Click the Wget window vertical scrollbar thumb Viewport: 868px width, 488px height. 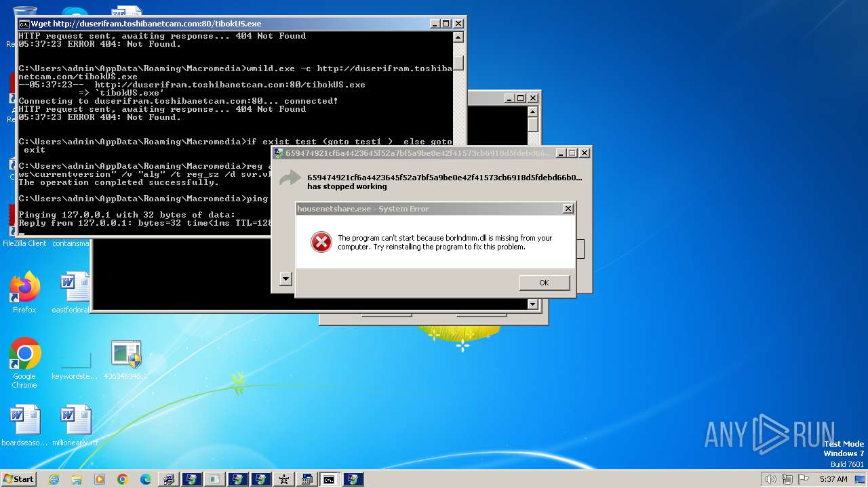point(458,62)
